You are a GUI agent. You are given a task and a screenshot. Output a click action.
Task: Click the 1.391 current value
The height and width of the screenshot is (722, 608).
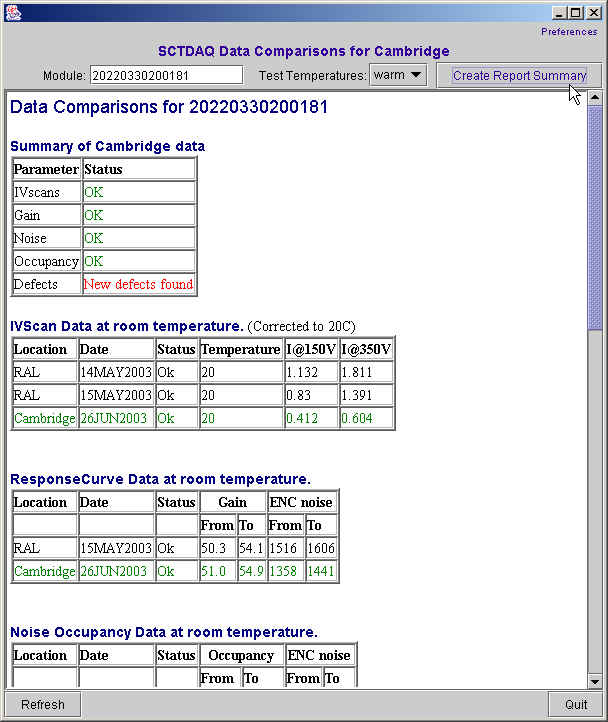(357, 395)
